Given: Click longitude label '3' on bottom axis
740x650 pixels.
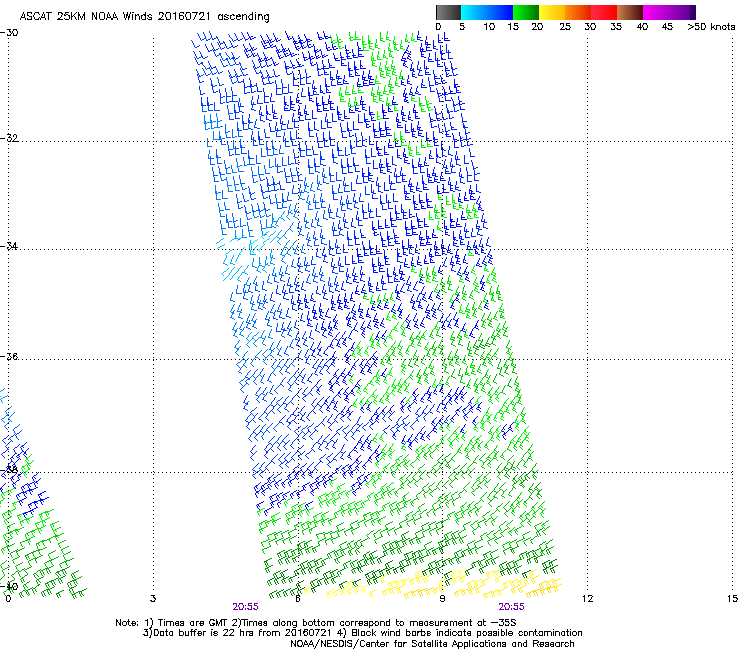Looking at the screenshot, I should pyautogui.click(x=153, y=599).
